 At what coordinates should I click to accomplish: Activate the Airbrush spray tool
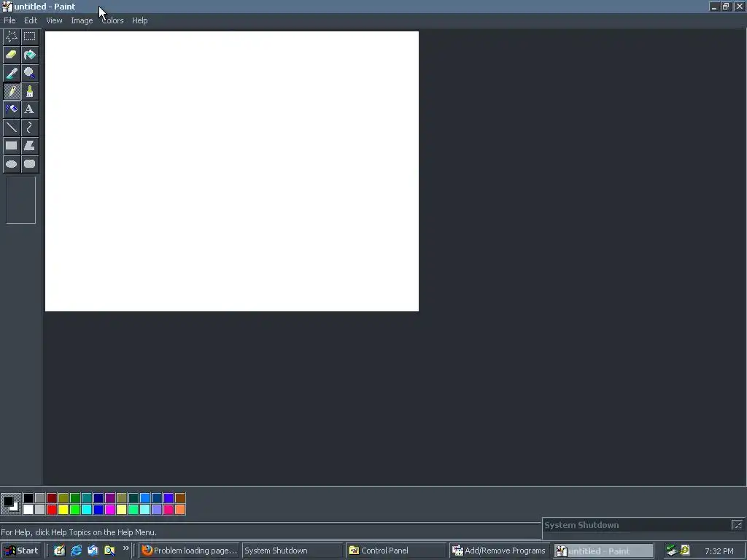12,109
